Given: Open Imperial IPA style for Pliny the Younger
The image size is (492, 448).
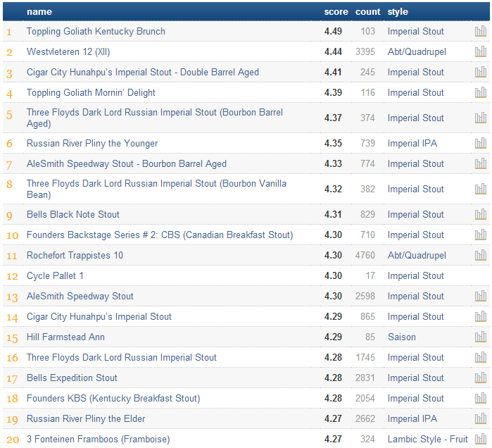Looking at the screenshot, I should tap(412, 144).
